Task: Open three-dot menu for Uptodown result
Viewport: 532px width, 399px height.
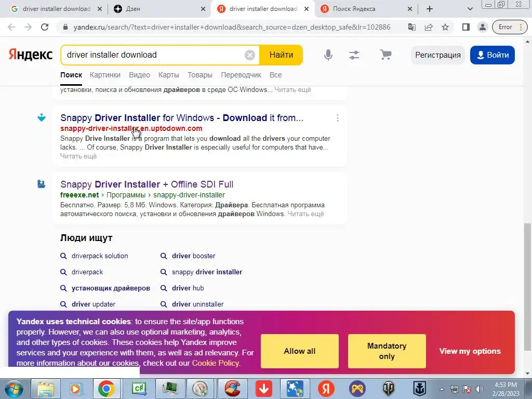Action: coord(337,118)
